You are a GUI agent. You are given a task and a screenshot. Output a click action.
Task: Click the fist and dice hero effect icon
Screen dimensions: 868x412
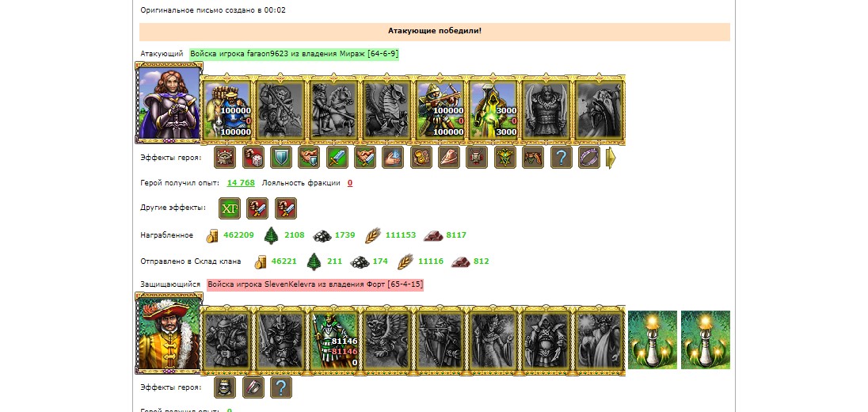[x=253, y=158]
